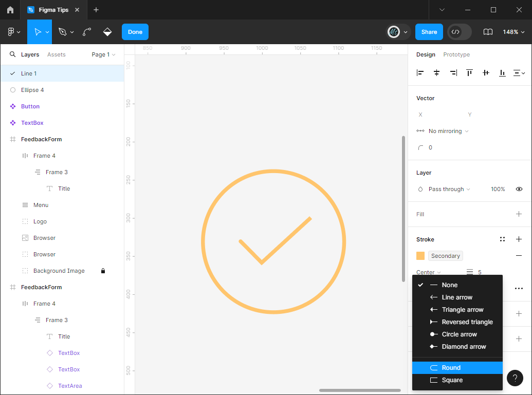532x395 pixels.
Task: Choose Line arrow cap option
Action: pos(457,297)
